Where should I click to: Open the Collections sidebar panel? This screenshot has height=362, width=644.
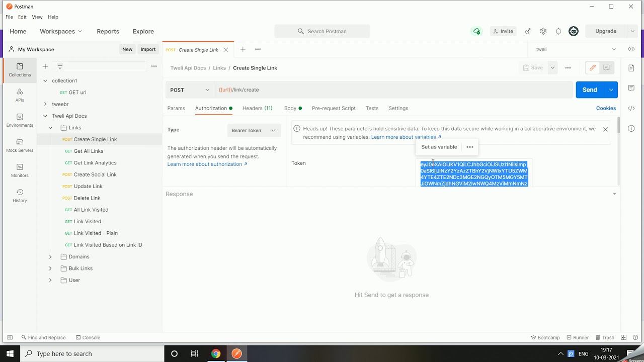20,70
